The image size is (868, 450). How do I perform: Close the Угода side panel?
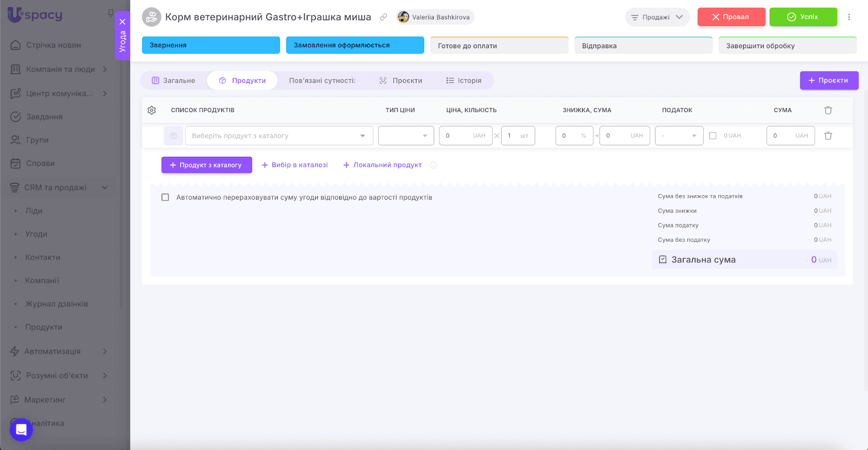(x=123, y=22)
